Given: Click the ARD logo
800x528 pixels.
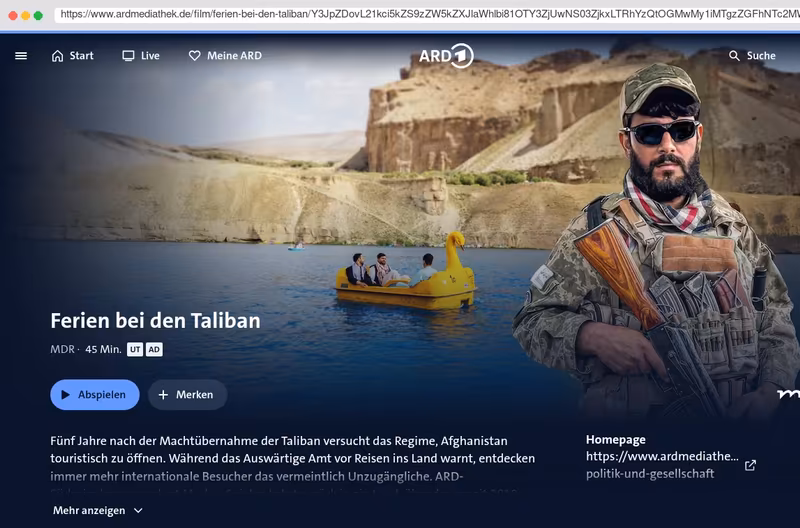Looking at the screenshot, I should [446, 55].
